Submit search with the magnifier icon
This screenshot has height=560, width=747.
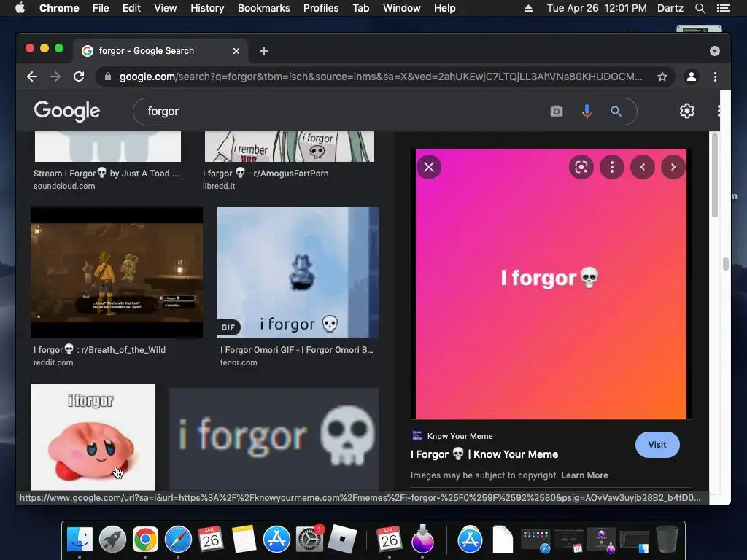click(x=616, y=112)
